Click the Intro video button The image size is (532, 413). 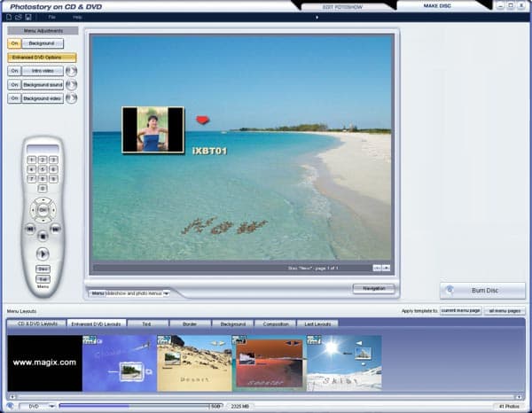(x=43, y=71)
